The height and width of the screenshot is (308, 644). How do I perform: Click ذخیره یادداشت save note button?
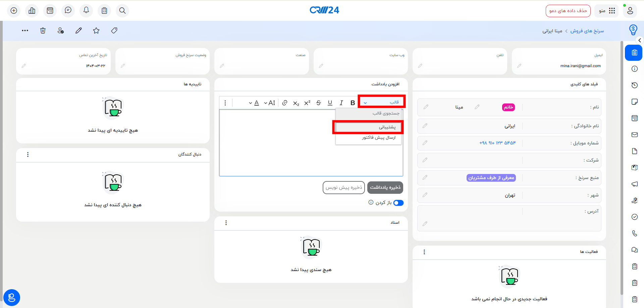[x=385, y=187]
